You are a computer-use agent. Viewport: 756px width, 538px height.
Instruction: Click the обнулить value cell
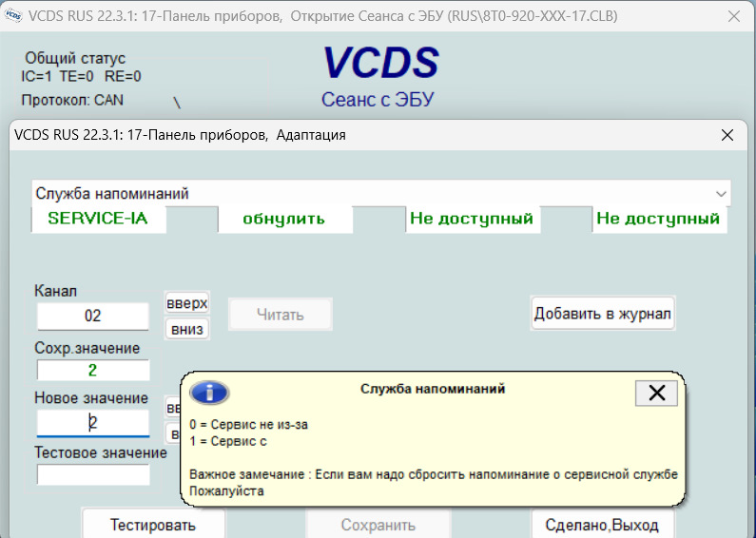click(284, 219)
